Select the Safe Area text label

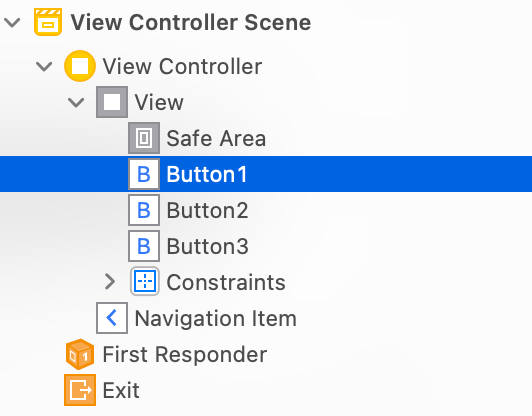[216, 138]
